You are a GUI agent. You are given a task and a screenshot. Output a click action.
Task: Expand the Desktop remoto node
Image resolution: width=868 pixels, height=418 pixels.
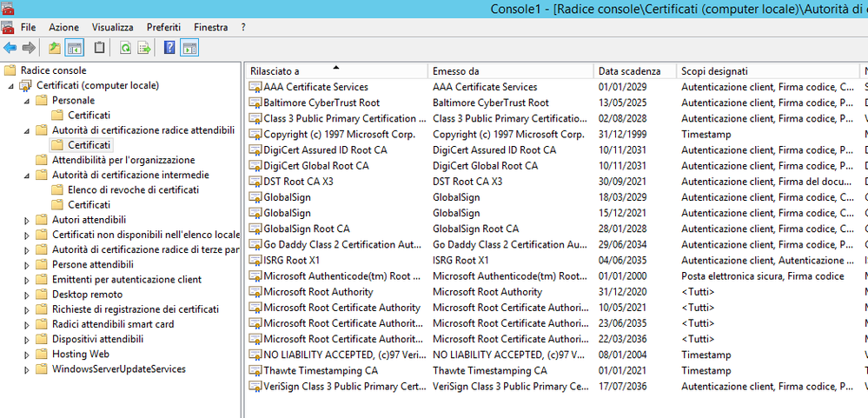(x=27, y=295)
